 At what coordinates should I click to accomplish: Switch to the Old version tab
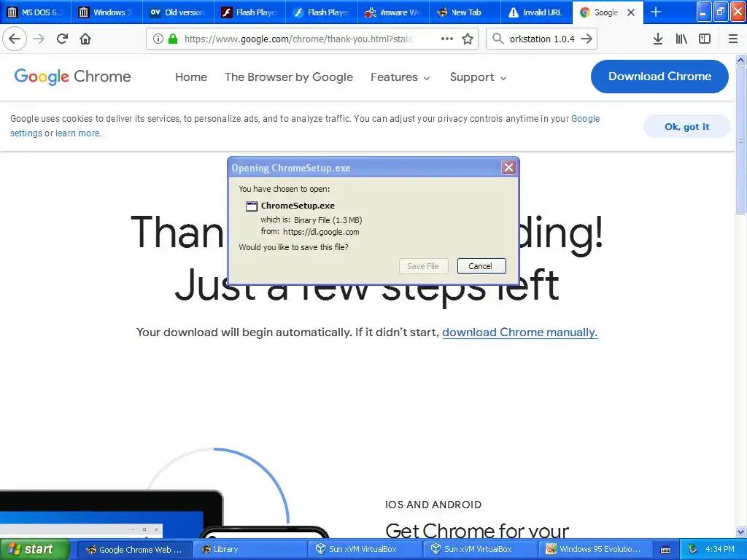[178, 12]
